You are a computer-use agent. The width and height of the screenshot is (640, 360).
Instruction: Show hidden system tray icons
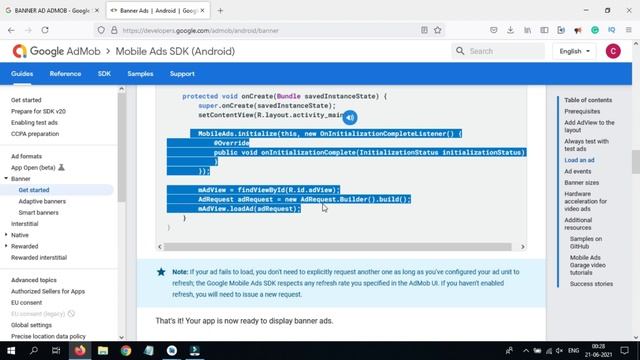526,351
